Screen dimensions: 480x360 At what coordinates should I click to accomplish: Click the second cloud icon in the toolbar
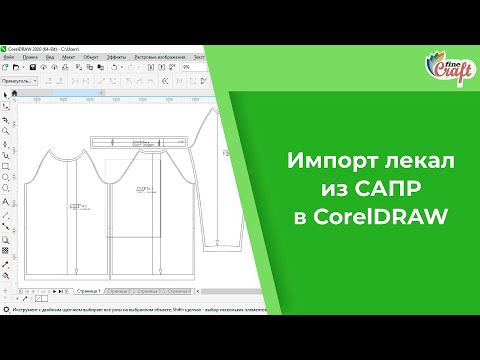pos(54,67)
